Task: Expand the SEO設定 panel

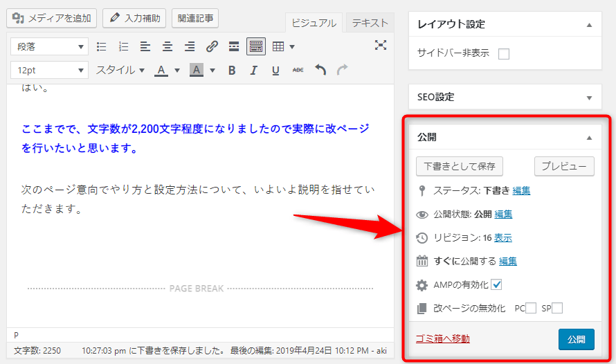Action: [589, 98]
